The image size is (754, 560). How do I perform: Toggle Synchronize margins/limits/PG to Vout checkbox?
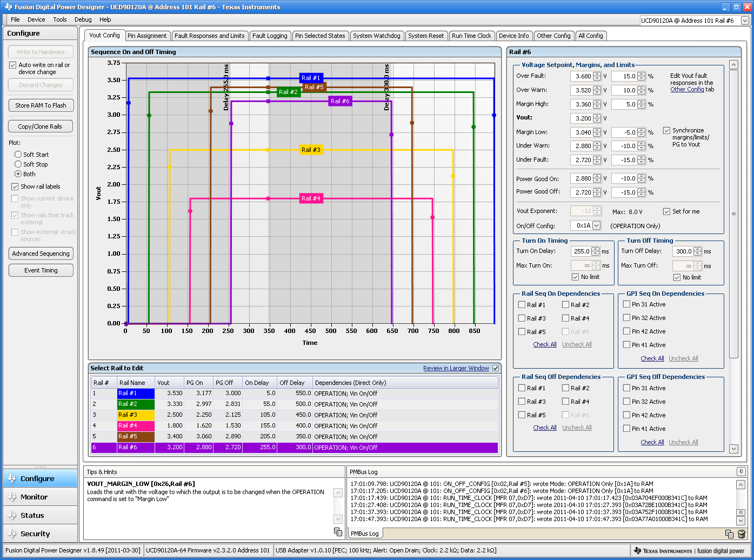(666, 130)
